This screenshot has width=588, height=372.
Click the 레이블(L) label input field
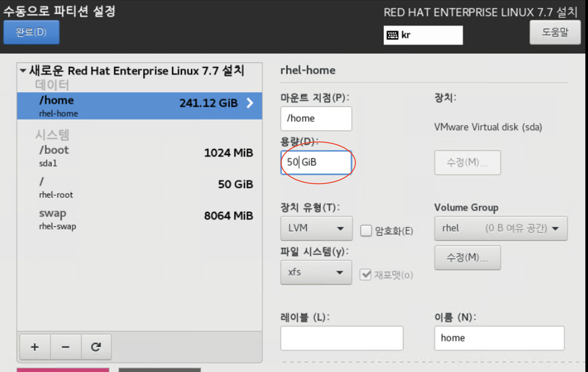coord(342,338)
